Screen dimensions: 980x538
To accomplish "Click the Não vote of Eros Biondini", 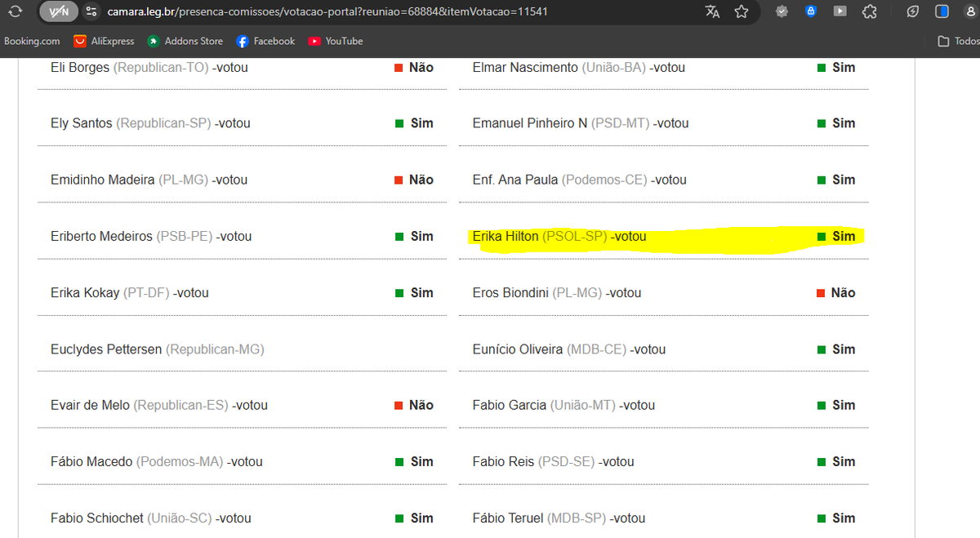I will (x=836, y=292).
